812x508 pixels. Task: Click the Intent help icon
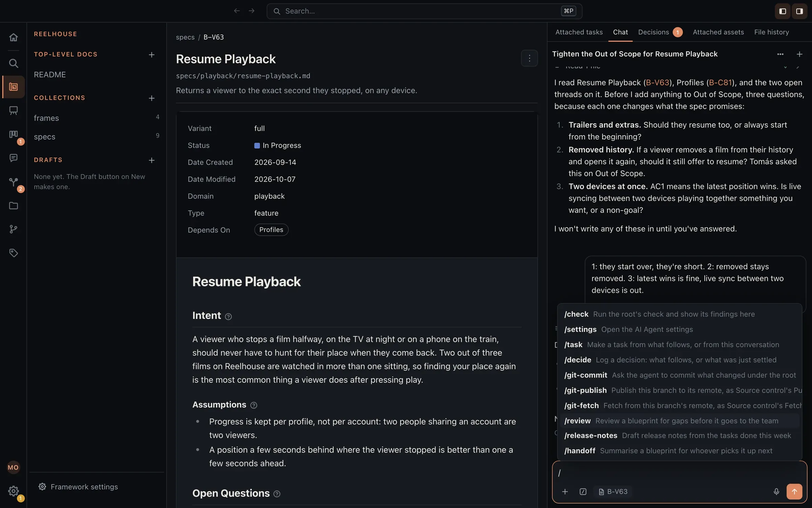click(228, 317)
